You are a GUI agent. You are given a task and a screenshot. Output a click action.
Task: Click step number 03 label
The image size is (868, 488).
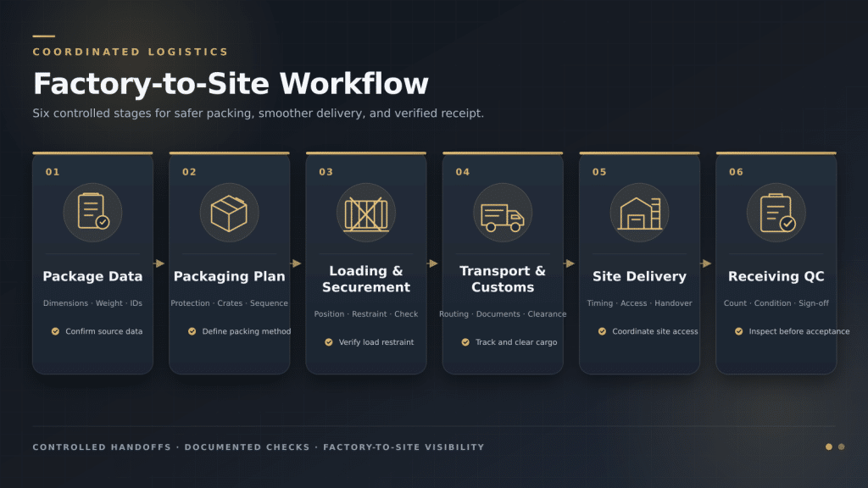pyautogui.click(x=326, y=172)
